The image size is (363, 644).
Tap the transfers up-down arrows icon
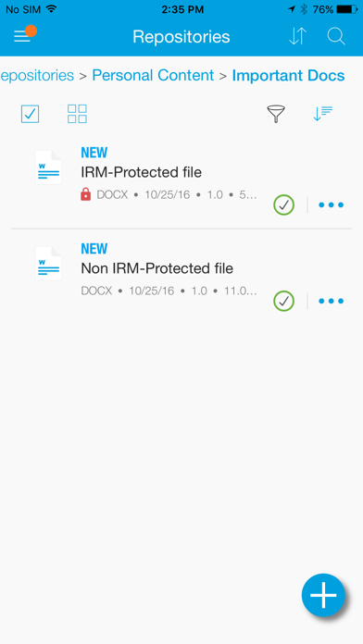click(x=297, y=36)
